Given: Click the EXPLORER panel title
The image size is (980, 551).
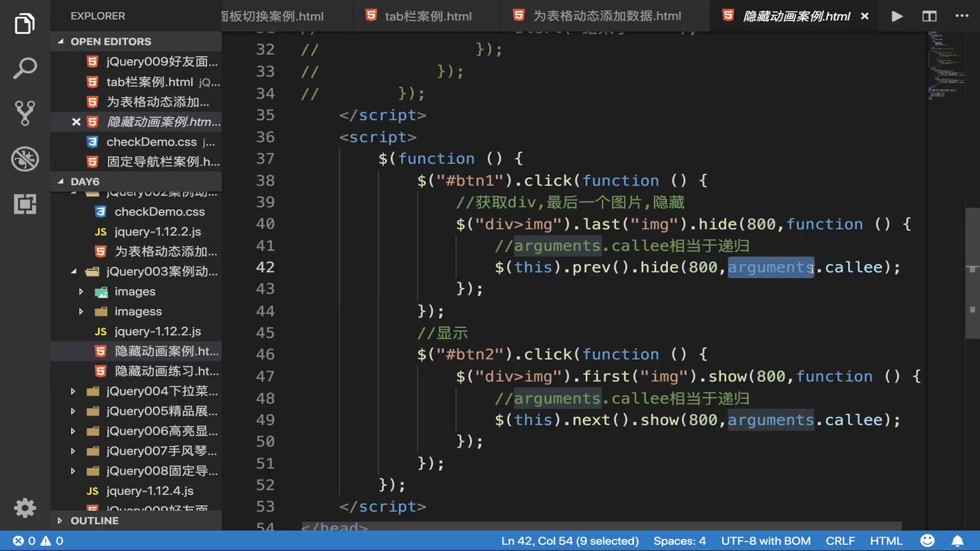Looking at the screenshot, I should [97, 16].
